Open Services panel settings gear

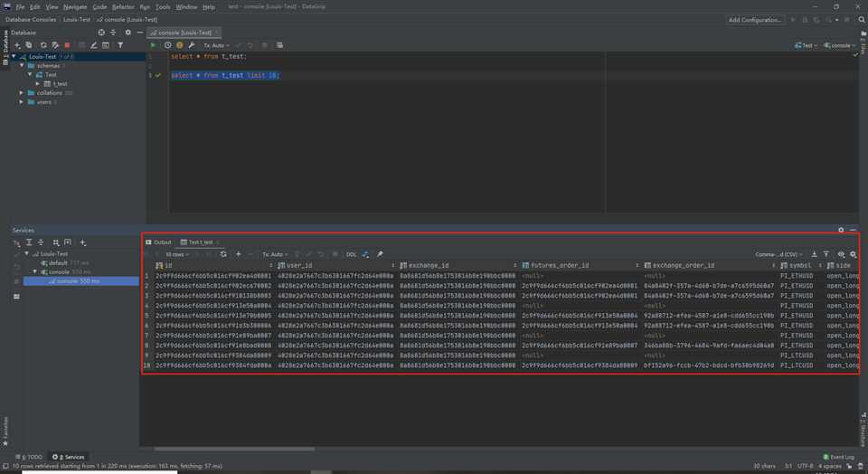tap(841, 230)
